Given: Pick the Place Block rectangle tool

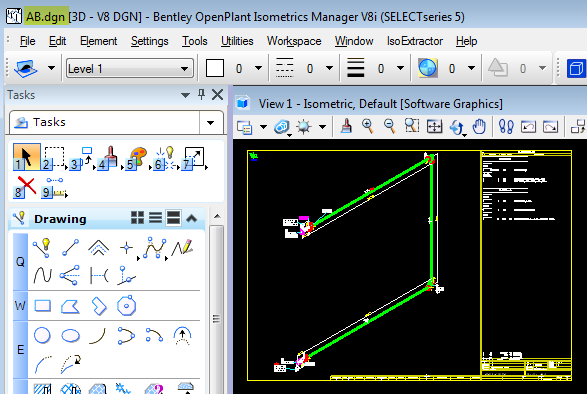Looking at the screenshot, I should click(x=43, y=306).
